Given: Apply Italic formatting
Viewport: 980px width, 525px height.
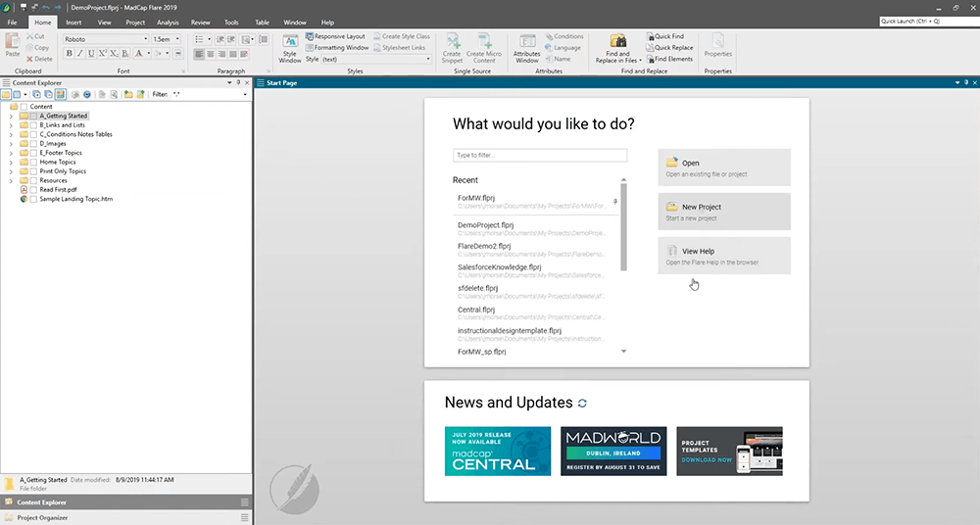Looking at the screenshot, I should pos(80,54).
